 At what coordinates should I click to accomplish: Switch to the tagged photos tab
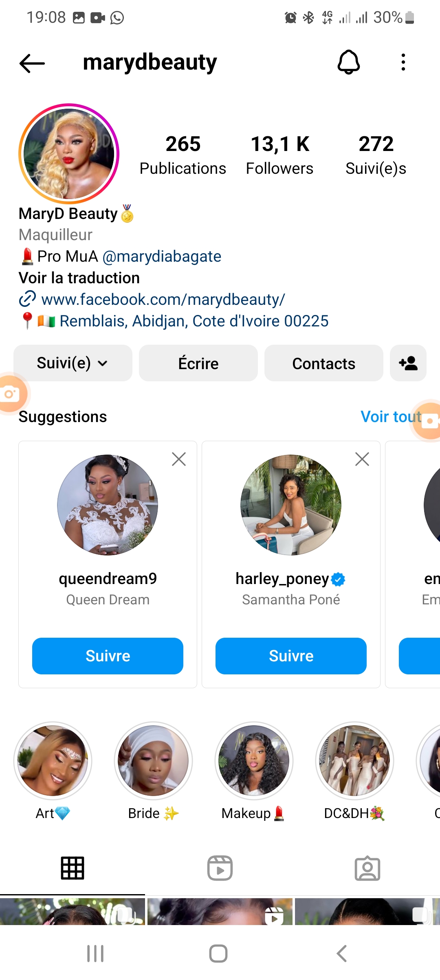coord(367,868)
